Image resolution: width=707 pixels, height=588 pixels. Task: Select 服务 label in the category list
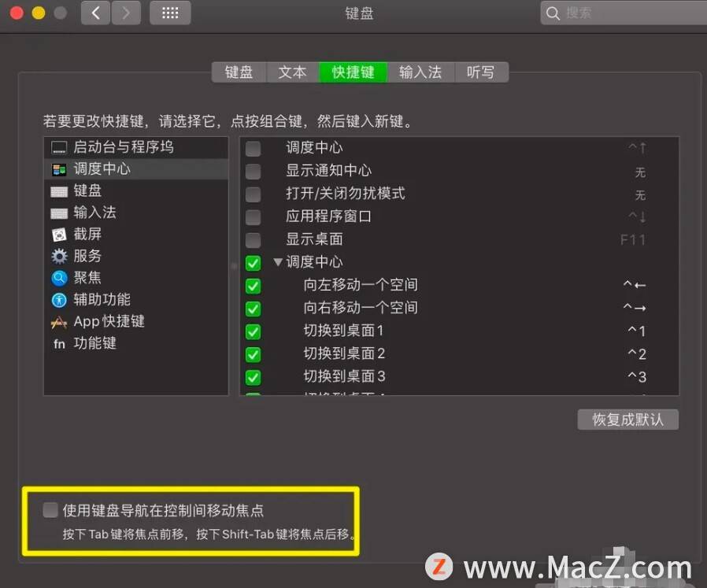click(87, 256)
